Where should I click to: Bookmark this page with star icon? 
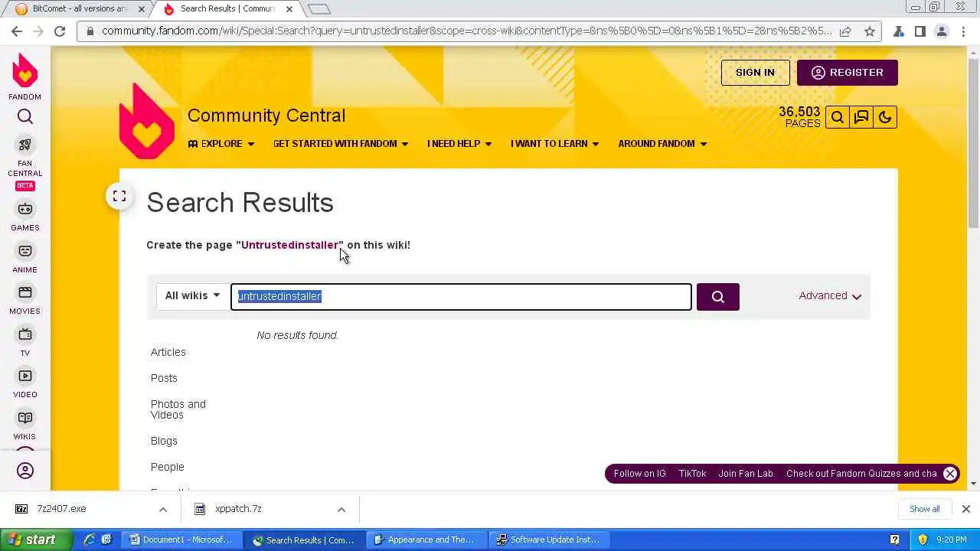click(x=870, y=31)
